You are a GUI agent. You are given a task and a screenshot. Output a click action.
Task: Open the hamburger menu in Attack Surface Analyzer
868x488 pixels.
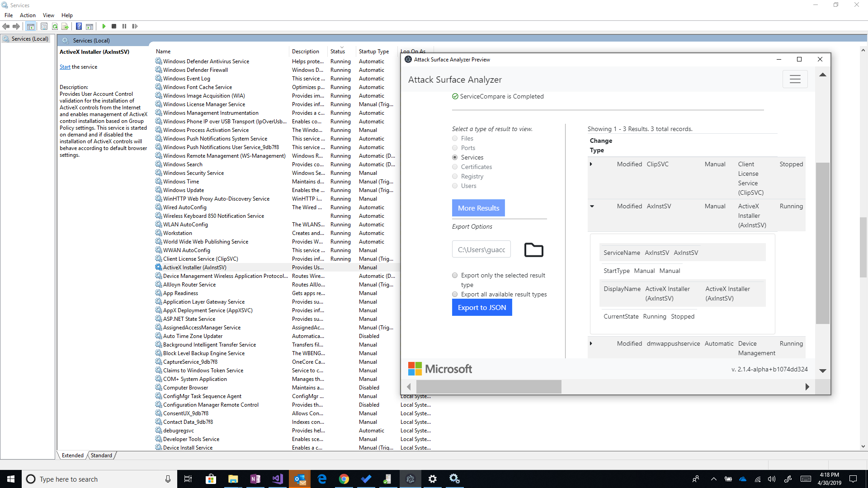(795, 79)
